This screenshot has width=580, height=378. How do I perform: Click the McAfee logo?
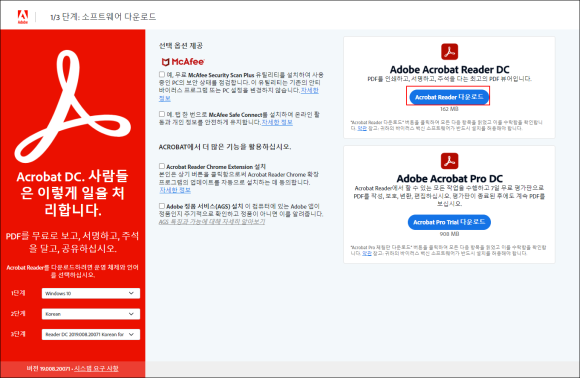coord(183,62)
